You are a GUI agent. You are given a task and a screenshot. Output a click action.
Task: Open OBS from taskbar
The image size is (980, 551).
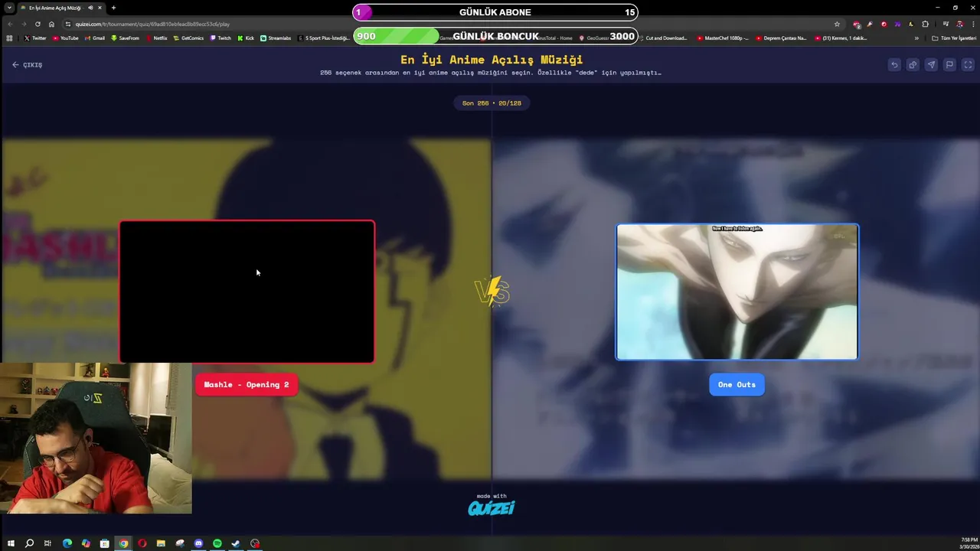tap(255, 543)
